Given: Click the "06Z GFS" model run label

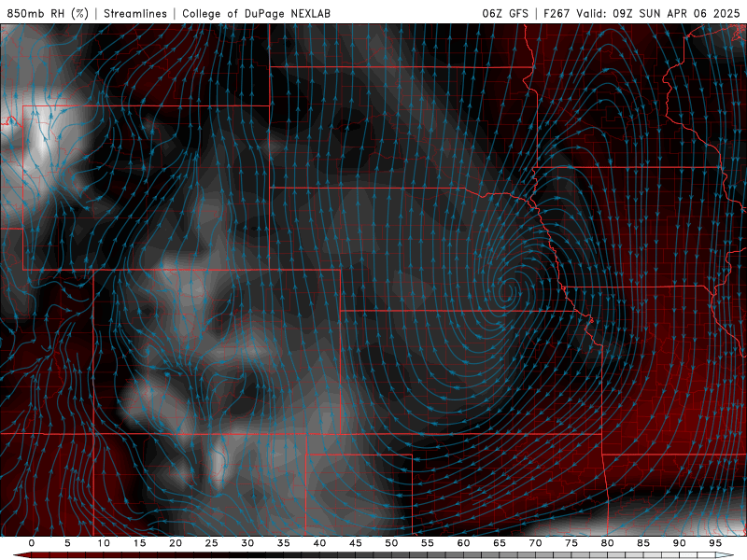Looking at the screenshot, I should pyautogui.click(x=505, y=13).
